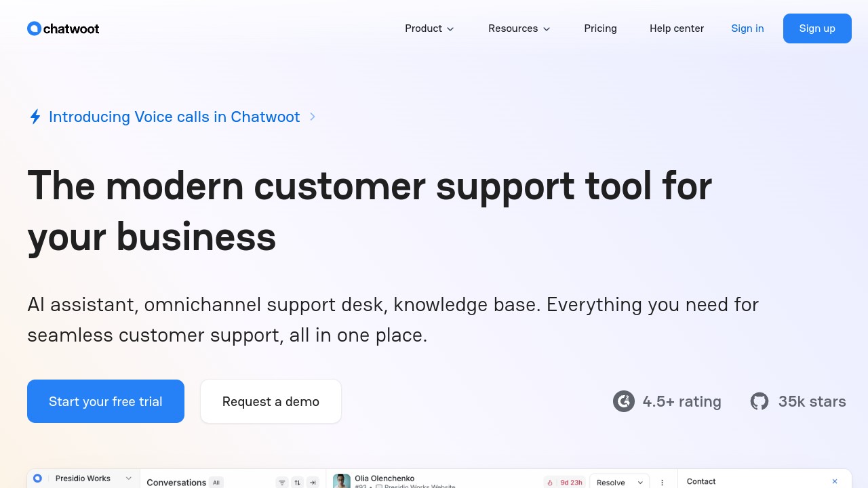Click the 4.5+ rating text
Viewport: 868px width, 488px height.
682,401
